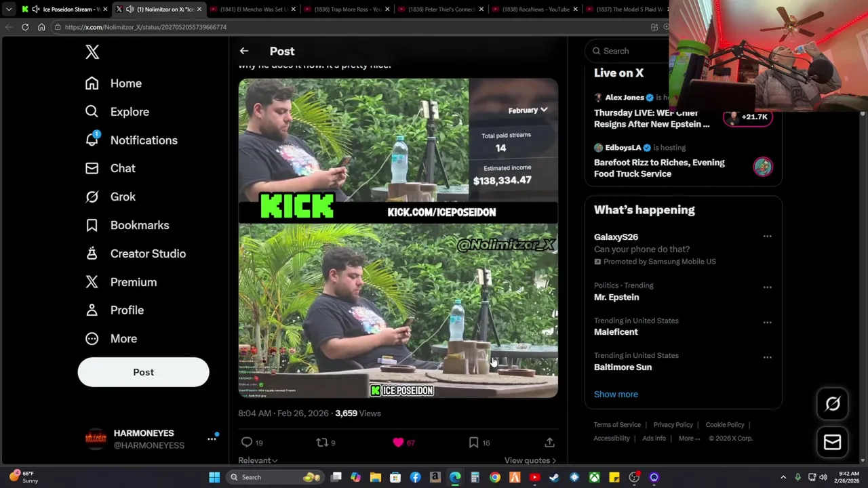Image resolution: width=868 pixels, height=488 pixels.
Task: Open File Explorer from taskbar
Action: (375, 477)
